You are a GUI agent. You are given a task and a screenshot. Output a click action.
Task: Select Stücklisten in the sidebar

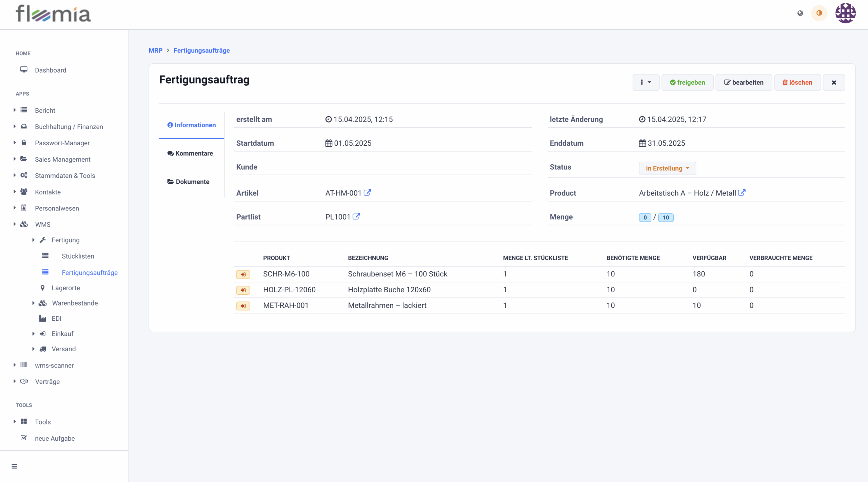(78, 256)
